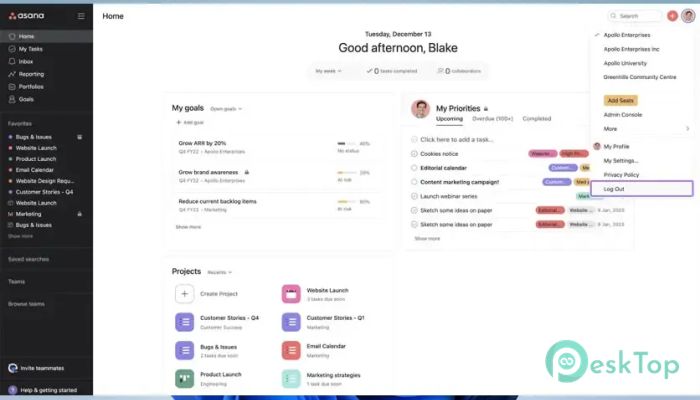Mark Editorial calendar task complete
This screenshot has height=400, width=700.
pyautogui.click(x=414, y=168)
